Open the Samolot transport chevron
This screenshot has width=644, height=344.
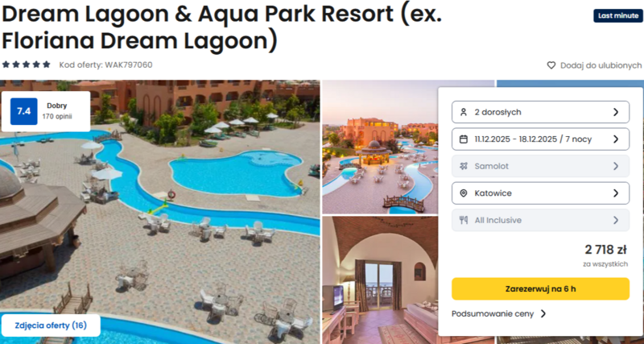[x=616, y=166]
